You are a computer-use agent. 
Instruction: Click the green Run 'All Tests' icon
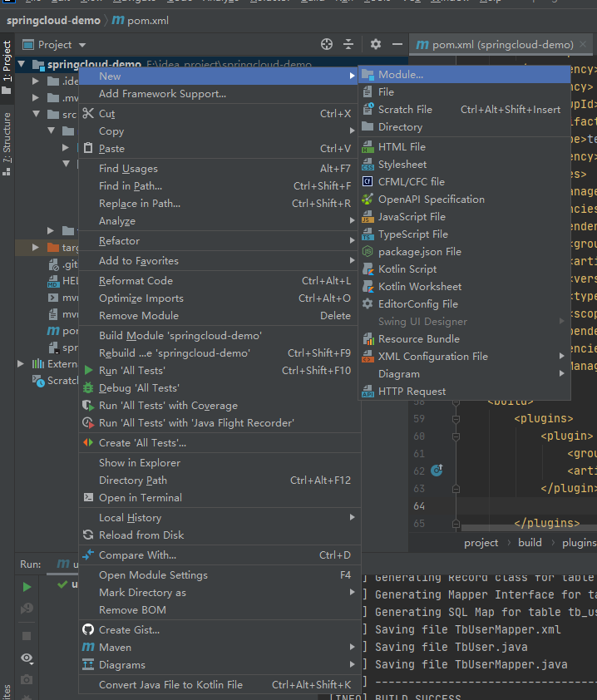(x=88, y=370)
